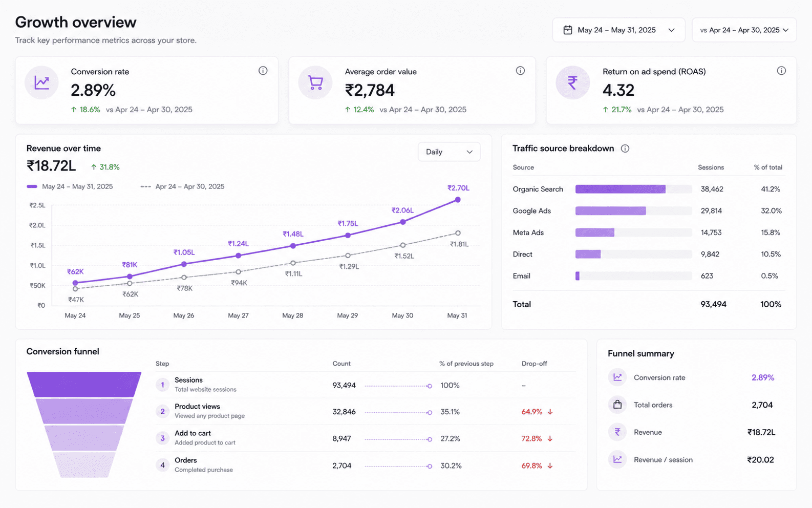The width and height of the screenshot is (812, 508).
Task: Click the green up arrow beside 31.8%
Action: coord(94,167)
